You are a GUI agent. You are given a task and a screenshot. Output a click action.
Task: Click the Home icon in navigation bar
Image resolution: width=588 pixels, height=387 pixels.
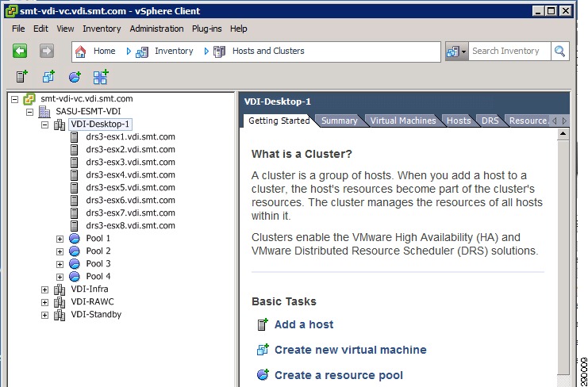tap(80, 52)
